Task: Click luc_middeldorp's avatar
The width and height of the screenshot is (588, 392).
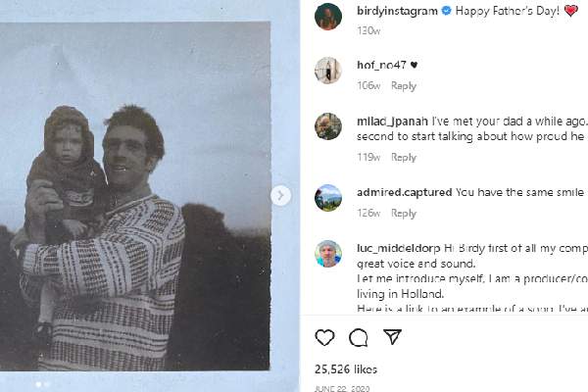Action: point(328,254)
